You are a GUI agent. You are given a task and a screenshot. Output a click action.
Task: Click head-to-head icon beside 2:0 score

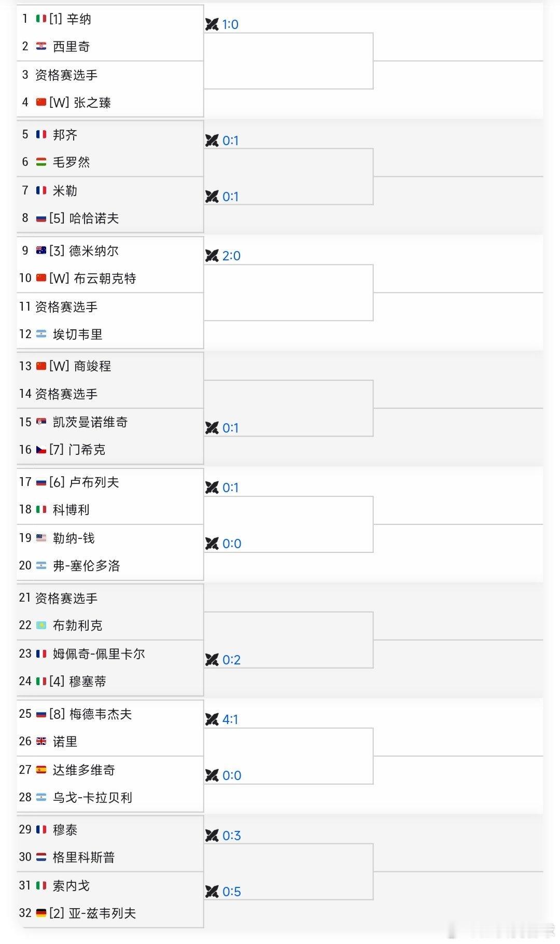pyautogui.click(x=212, y=256)
